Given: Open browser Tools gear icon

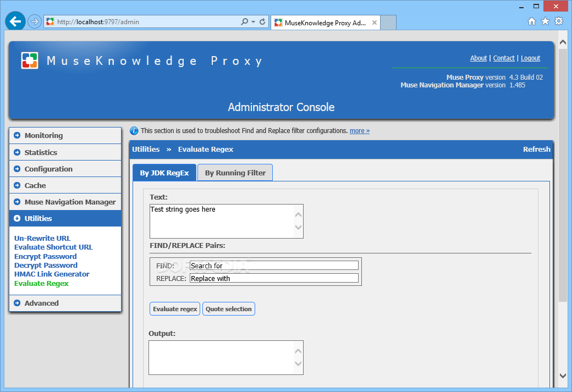Looking at the screenshot, I should [558, 21].
